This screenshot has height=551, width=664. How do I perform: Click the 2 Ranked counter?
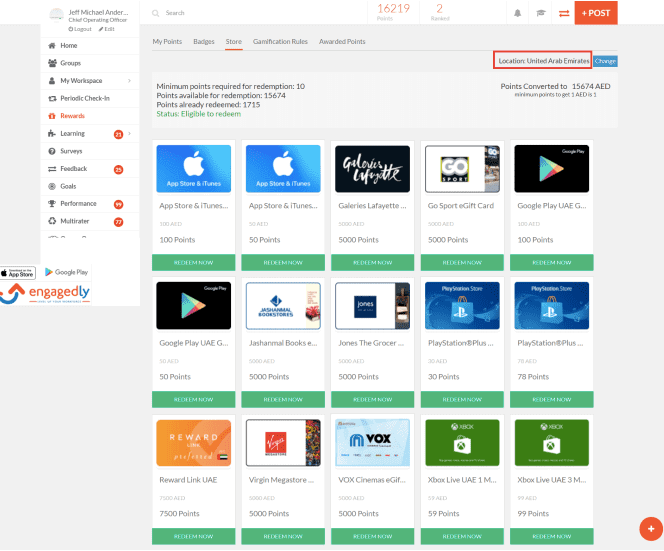click(x=440, y=12)
